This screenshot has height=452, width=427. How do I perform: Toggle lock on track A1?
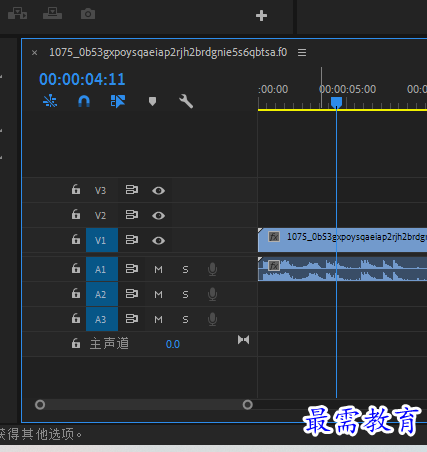tap(76, 268)
